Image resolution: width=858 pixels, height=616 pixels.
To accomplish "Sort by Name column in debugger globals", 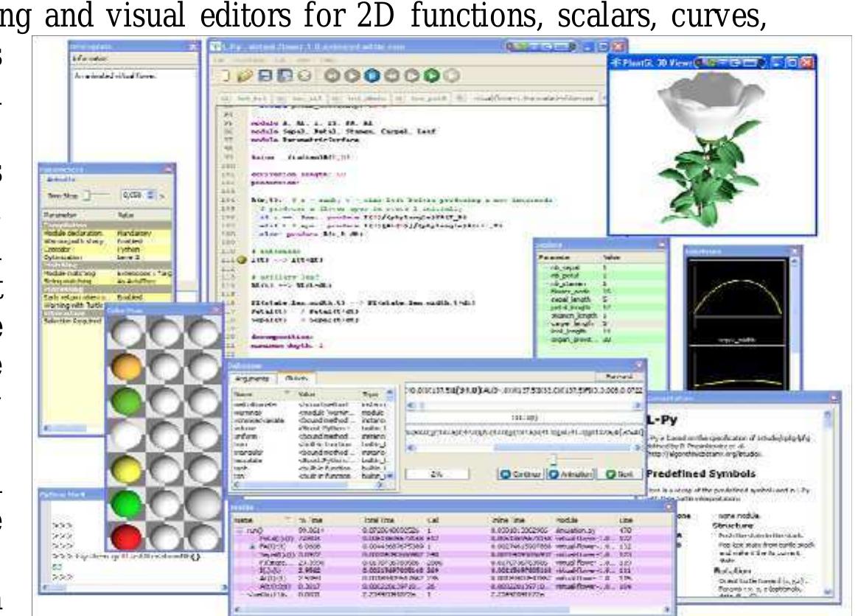I will pos(263,394).
